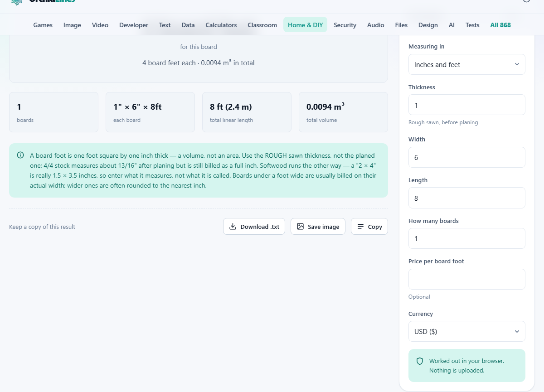The width and height of the screenshot is (544, 392).
Task: Download the result as a .txt file
Action: pos(254,227)
